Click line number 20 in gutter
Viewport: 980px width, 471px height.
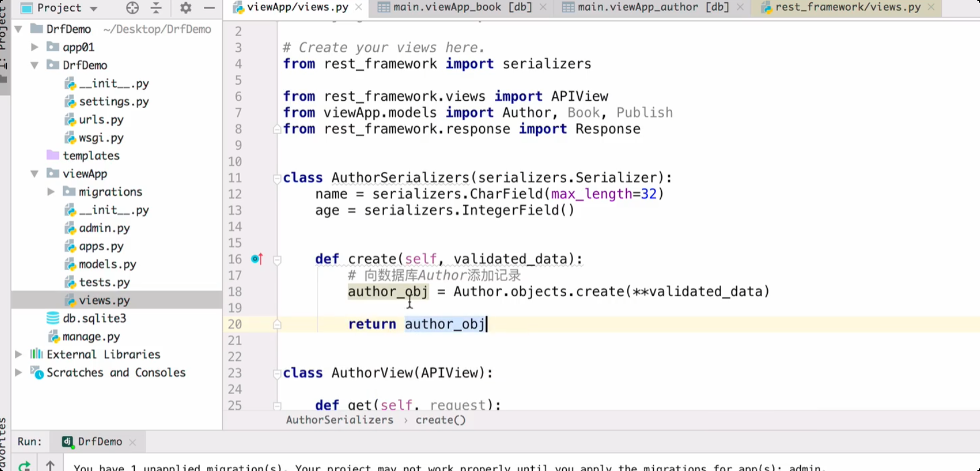tap(234, 324)
